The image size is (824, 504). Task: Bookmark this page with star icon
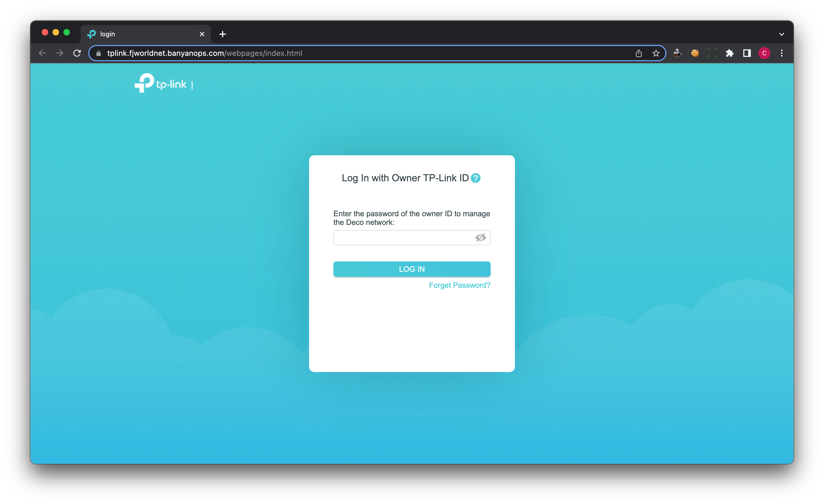pyautogui.click(x=656, y=53)
